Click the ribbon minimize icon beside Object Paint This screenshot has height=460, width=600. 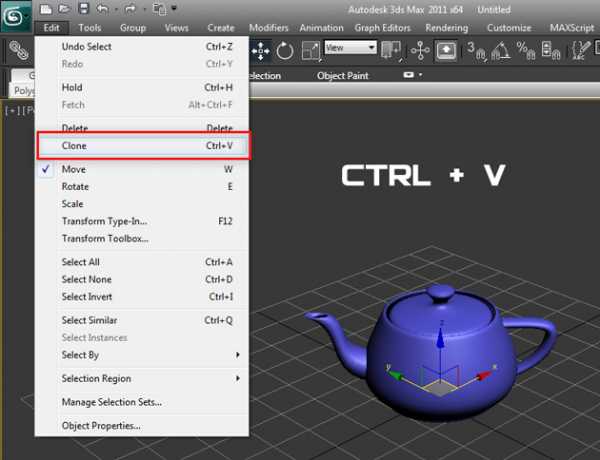tap(408, 75)
